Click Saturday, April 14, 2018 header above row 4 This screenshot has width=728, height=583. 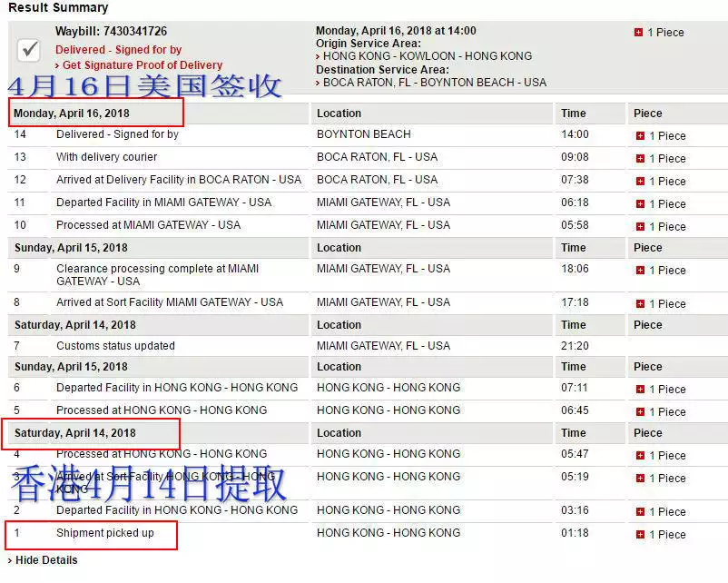click(x=75, y=433)
